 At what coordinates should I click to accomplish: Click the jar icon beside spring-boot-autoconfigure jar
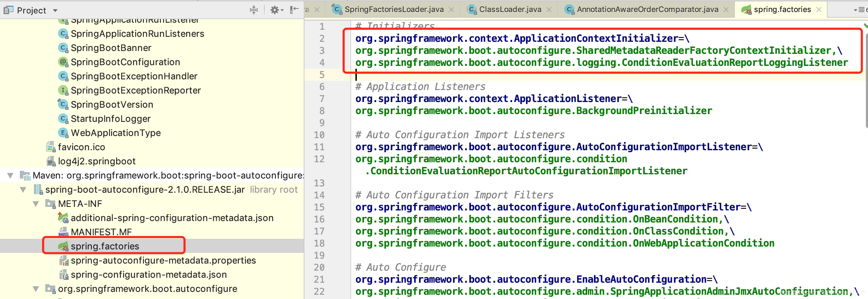click(x=38, y=190)
